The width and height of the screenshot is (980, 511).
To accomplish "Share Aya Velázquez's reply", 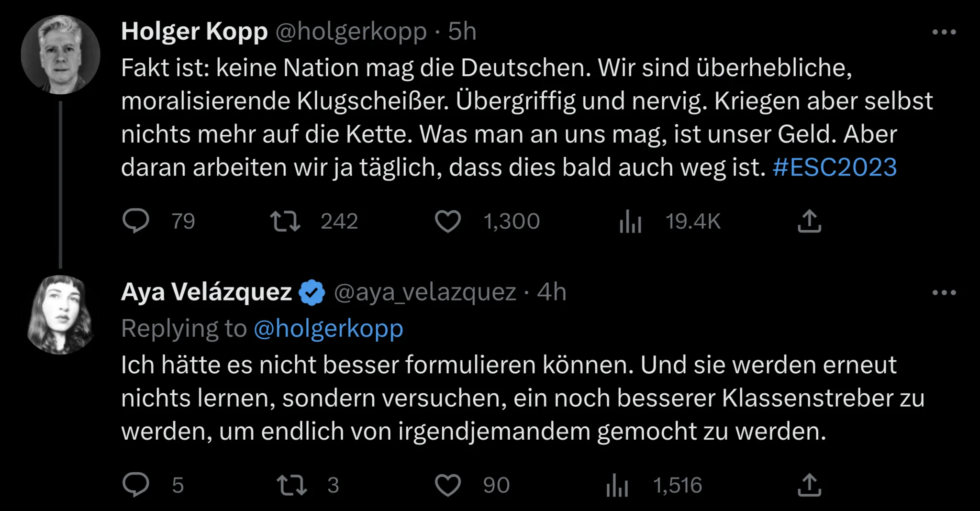I will (x=809, y=485).
